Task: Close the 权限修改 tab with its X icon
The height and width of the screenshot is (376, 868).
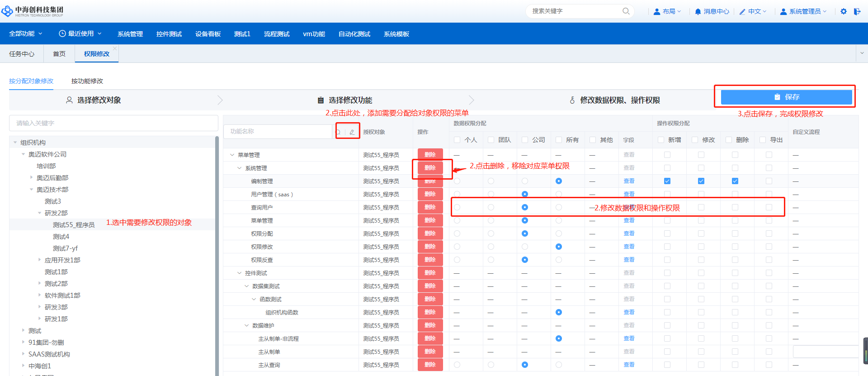Action: click(115, 48)
